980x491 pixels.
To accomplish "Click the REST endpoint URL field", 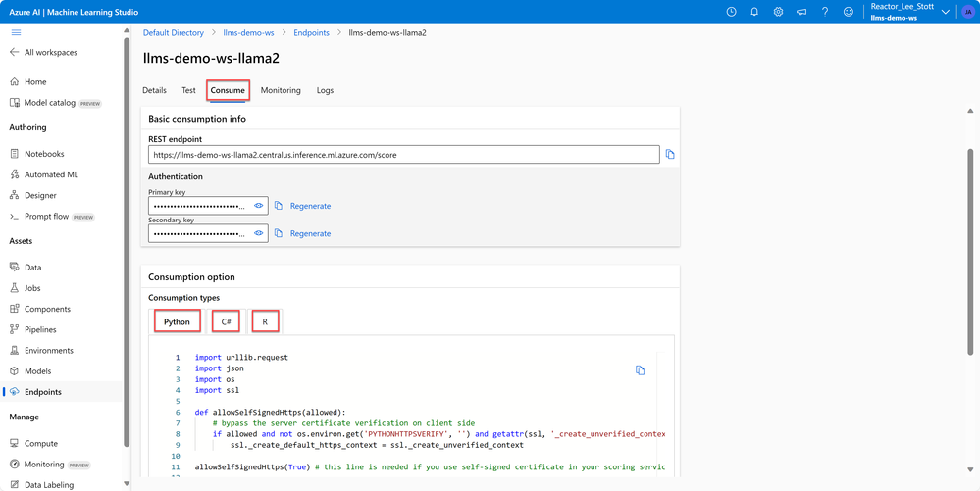I will [x=404, y=154].
